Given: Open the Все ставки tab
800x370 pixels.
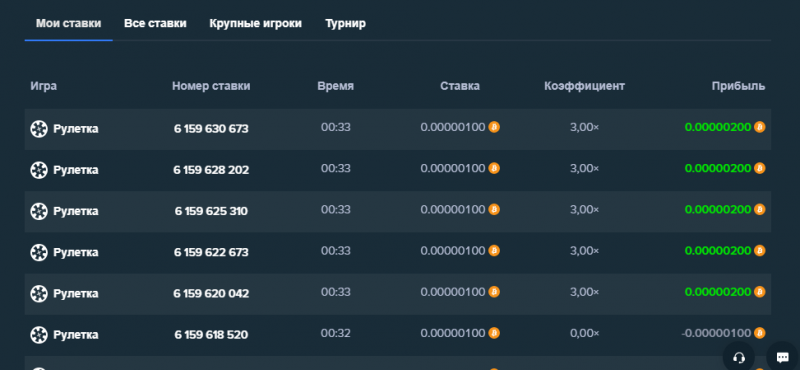Looking at the screenshot, I should 155,23.
